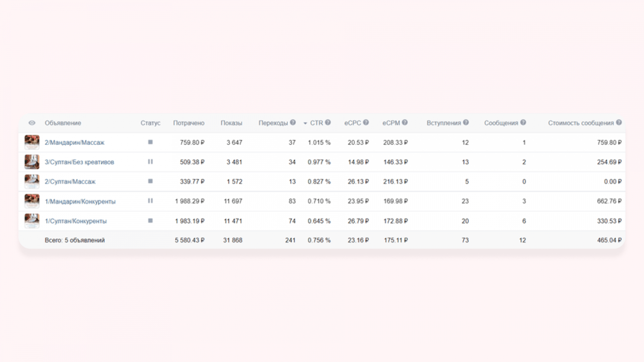The width and height of the screenshot is (644, 362).
Task: Open the 3/Султан/Без креативов ad link
Action: [79, 162]
